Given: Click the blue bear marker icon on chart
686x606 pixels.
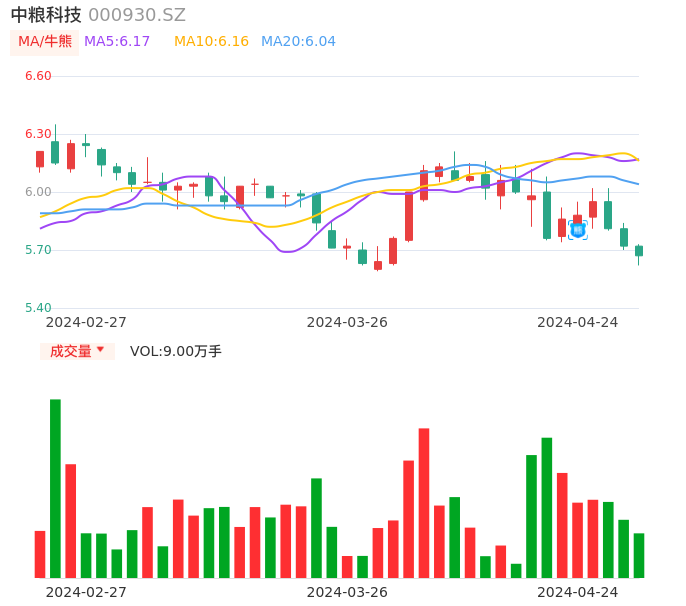Looking at the screenshot, I should tap(578, 230).
